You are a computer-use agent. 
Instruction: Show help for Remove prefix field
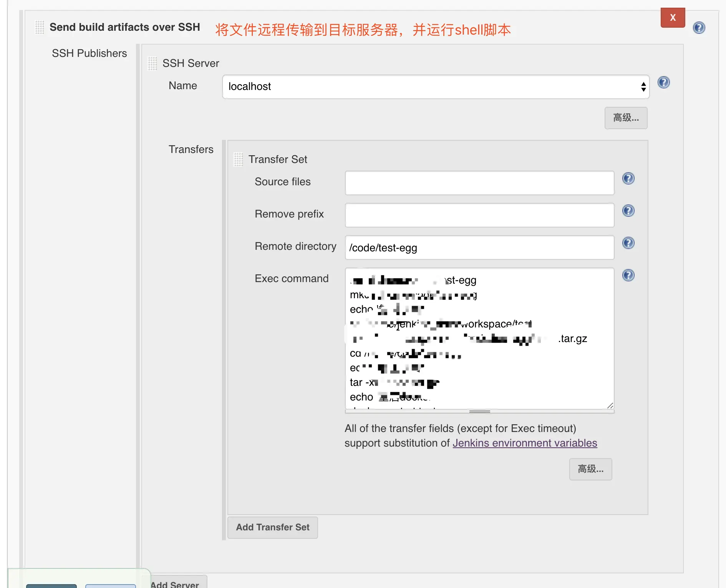(628, 211)
